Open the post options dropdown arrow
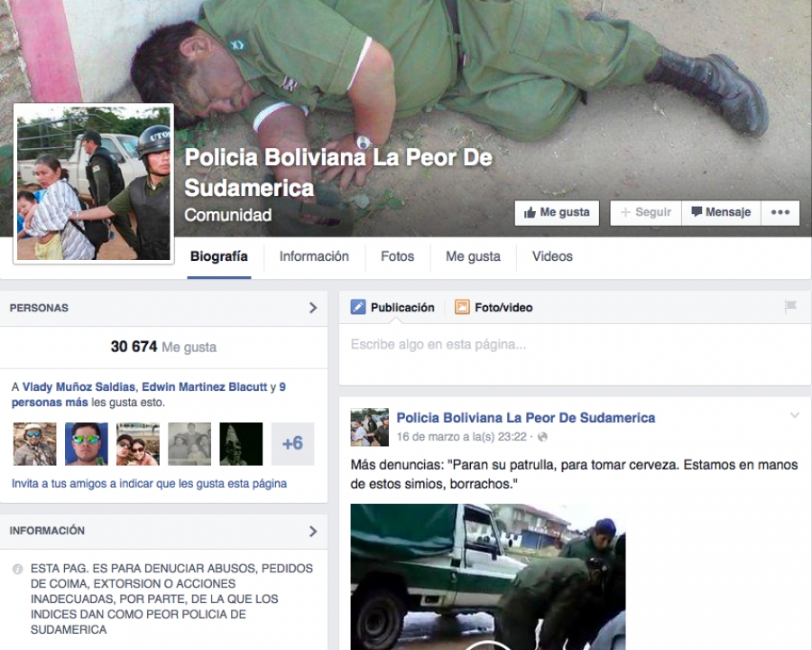 [x=794, y=416]
